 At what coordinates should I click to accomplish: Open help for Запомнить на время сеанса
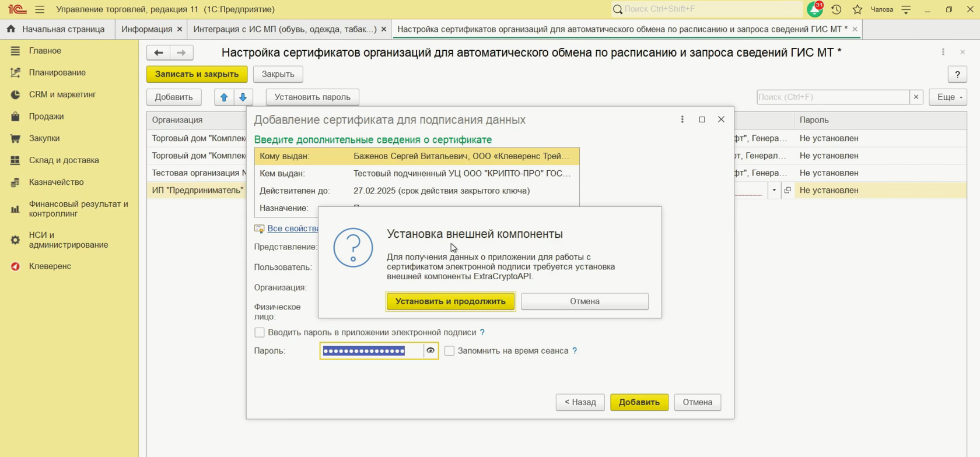pos(575,351)
